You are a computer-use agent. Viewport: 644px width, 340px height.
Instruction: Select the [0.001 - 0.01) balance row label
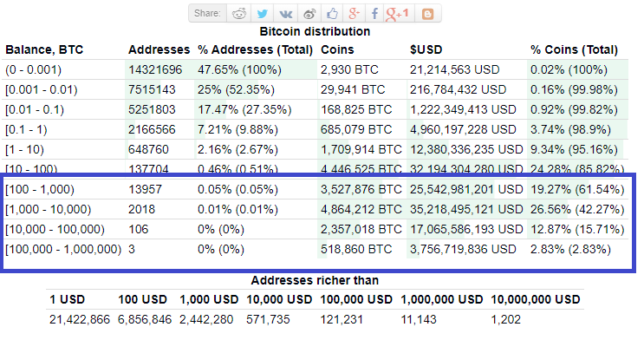(x=41, y=89)
